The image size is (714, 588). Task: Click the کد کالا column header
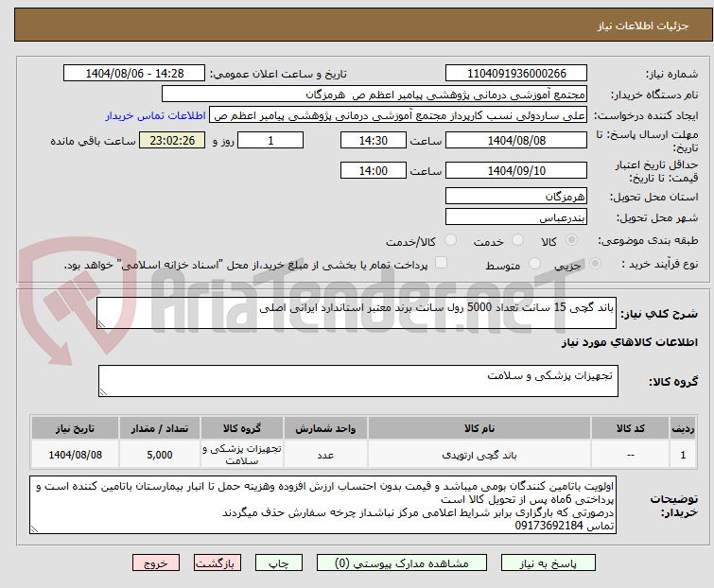coord(630,428)
